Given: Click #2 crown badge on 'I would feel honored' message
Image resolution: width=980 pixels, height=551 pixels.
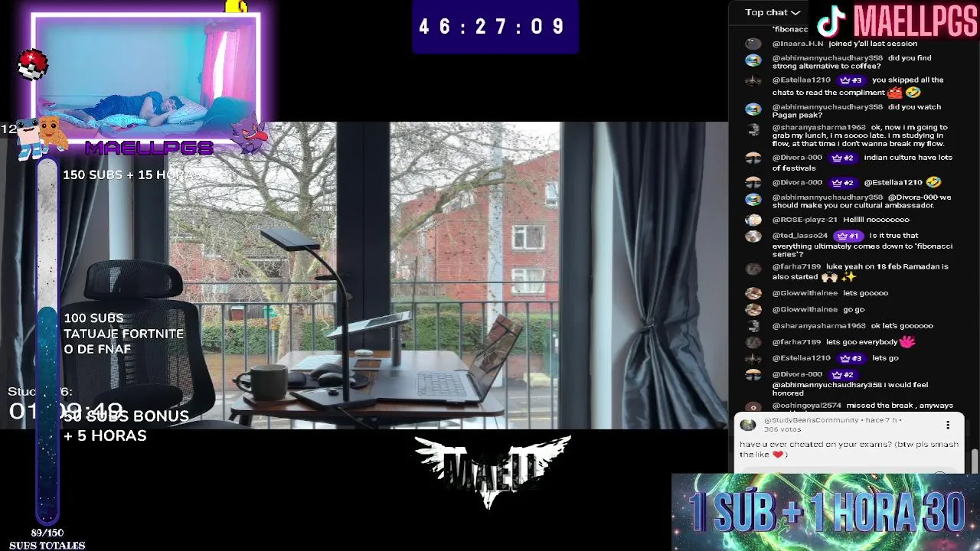Looking at the screenshot, I should coord(842,374).
